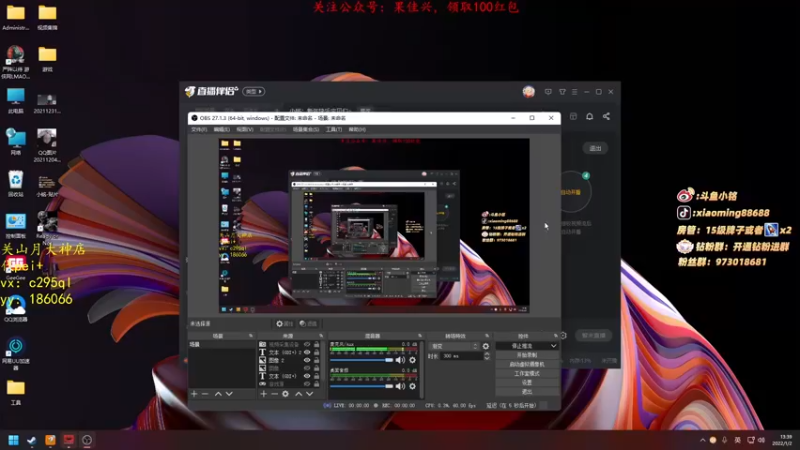Open the notification bell in live companion
The width and height of the screenshot is (800, 450).
click(x=589, y=116)
